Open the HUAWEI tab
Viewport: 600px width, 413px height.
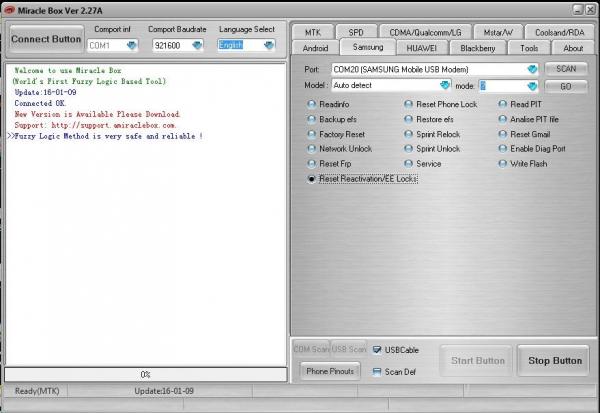[x=421, y=48]
